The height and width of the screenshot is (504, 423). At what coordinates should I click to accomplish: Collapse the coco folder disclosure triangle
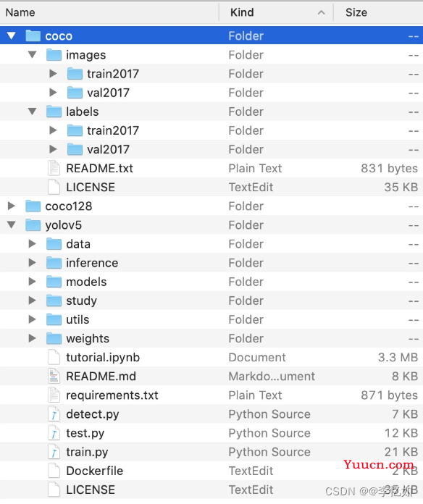[x=12, y=35]
